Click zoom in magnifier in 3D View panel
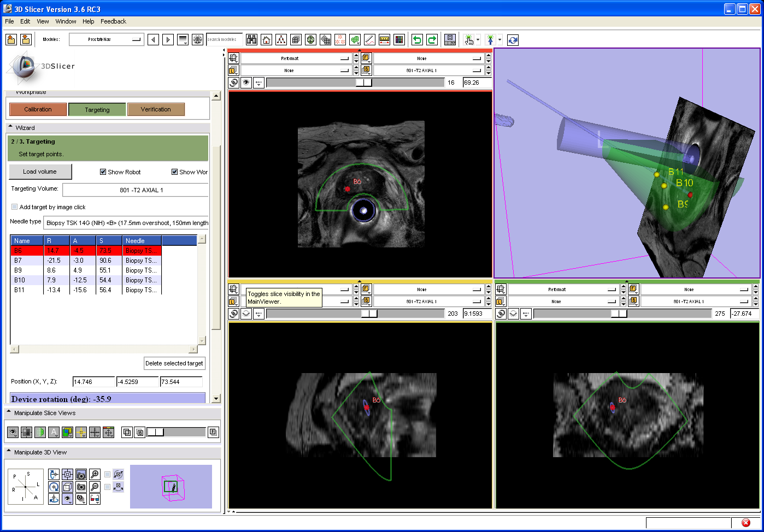 (95, 475)
